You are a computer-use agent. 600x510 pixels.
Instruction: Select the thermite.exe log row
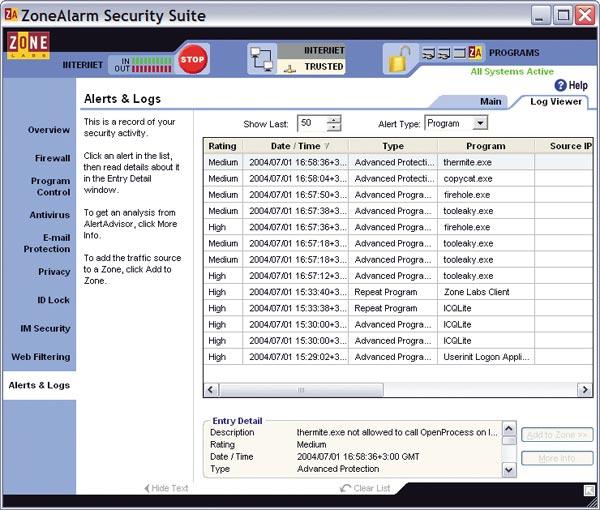tap(398, 162)
